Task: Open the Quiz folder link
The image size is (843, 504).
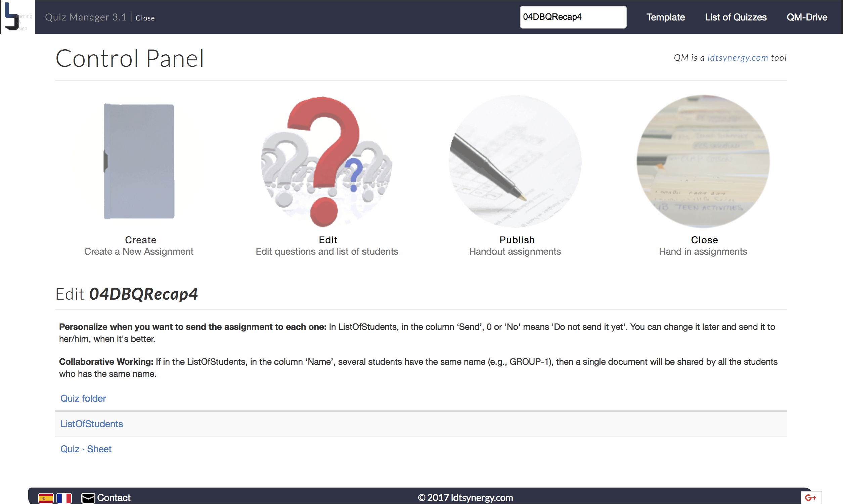Action: pos(83,398)
